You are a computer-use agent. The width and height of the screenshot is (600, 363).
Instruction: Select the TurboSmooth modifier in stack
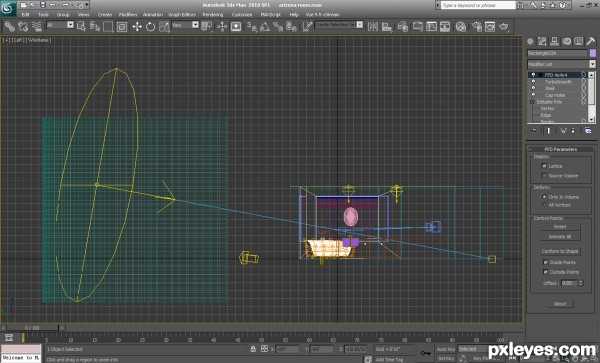click(558, 82)
